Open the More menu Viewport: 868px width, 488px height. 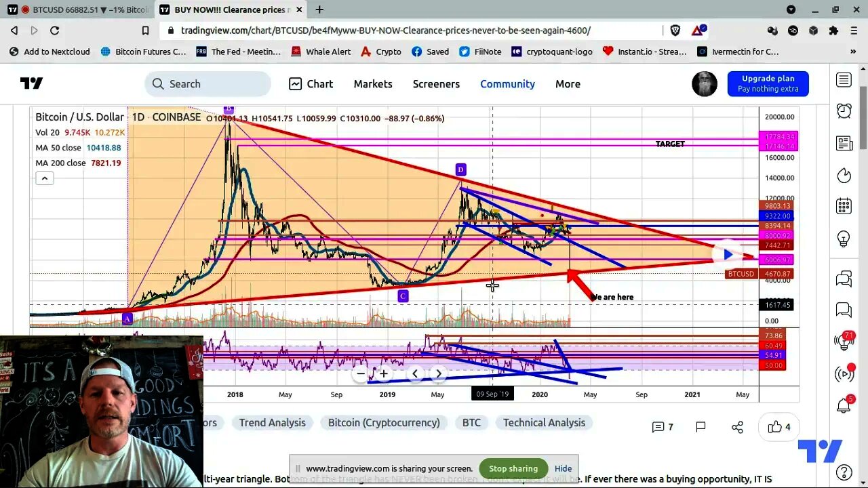tap(568, 84)
